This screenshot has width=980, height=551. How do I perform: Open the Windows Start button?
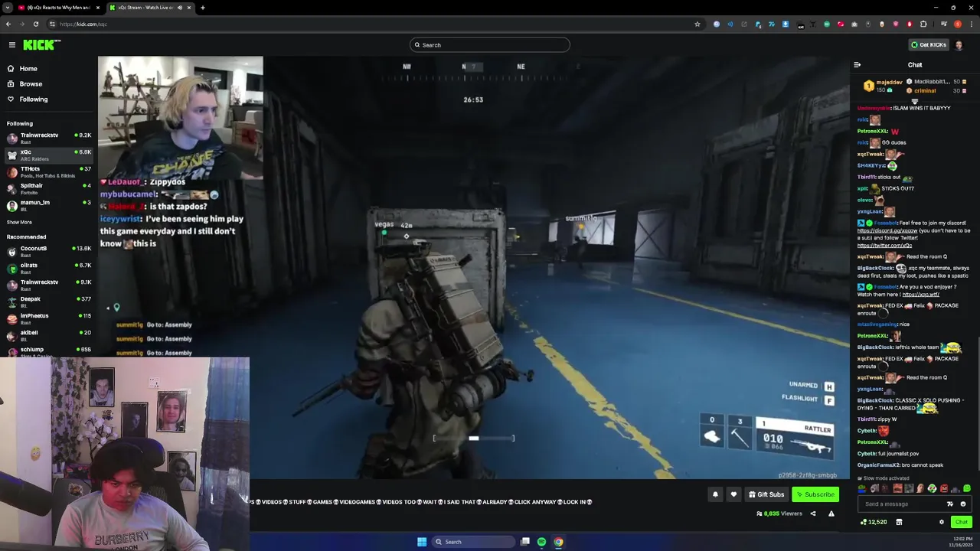422,542
